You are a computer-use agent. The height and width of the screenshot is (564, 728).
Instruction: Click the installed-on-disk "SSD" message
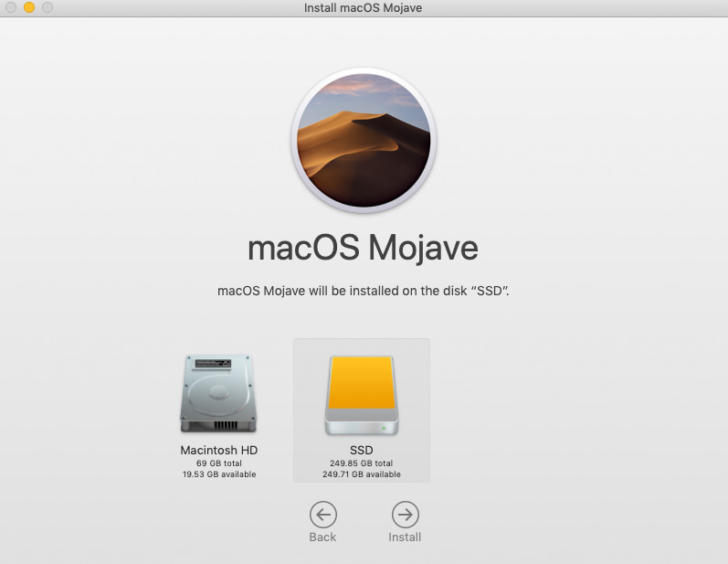363,291
